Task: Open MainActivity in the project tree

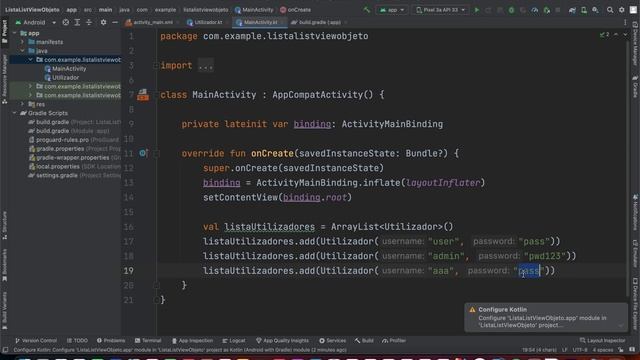Action: coord(65,69)
